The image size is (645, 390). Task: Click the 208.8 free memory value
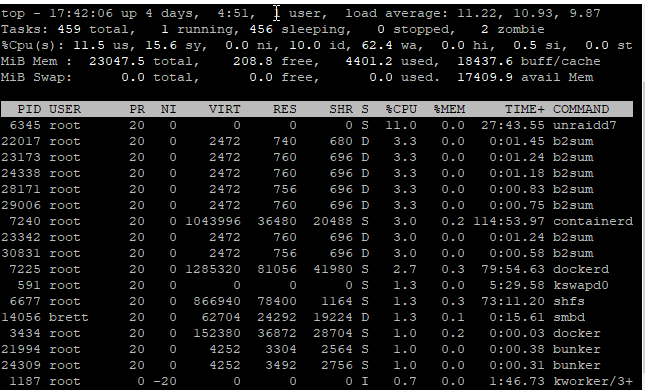pos(253,61)
